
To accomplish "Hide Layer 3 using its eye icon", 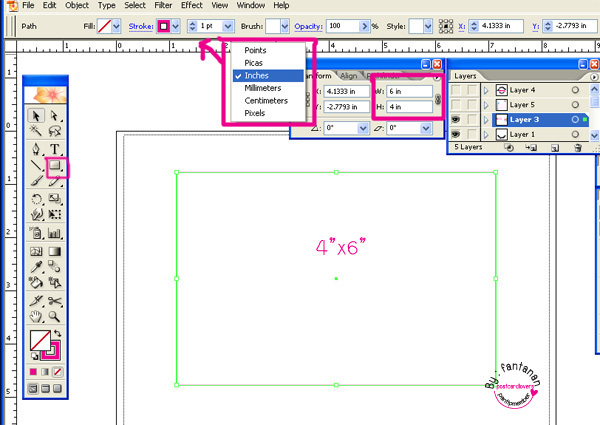I will 455,120.
